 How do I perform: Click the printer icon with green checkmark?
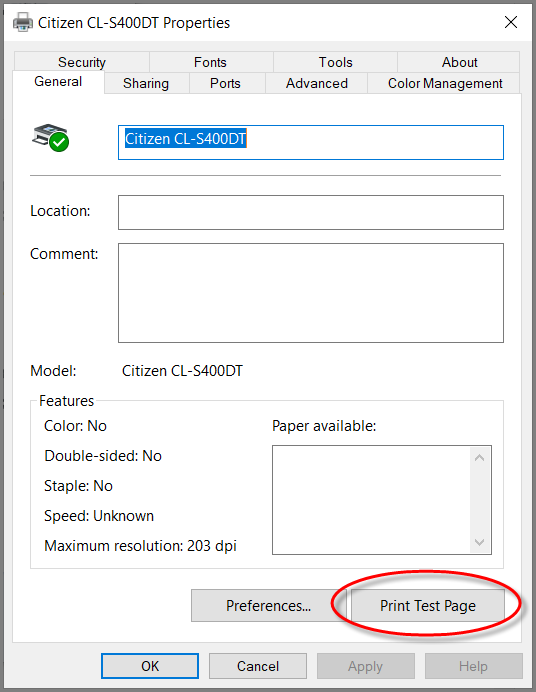51,138
